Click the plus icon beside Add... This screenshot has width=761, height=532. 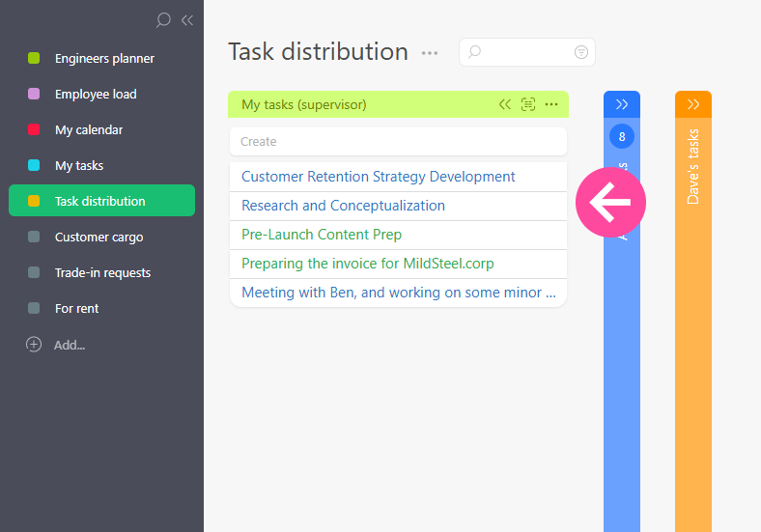click(34, 345)
